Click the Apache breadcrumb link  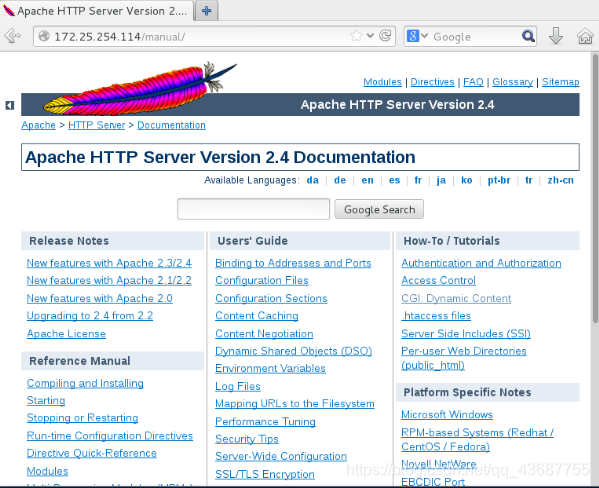coord(39,125)
